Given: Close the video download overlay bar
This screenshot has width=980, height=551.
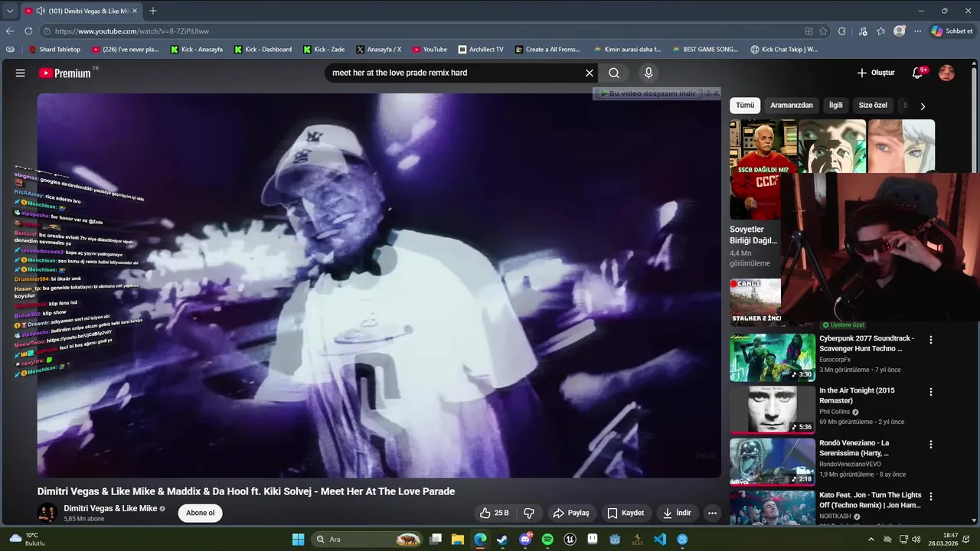Looking at the screenshot, I should [x=717, y=93].
